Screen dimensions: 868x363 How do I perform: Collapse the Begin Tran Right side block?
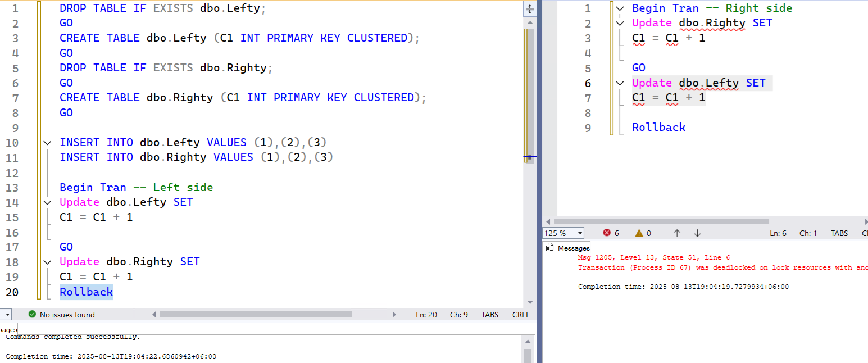(620, 8)
